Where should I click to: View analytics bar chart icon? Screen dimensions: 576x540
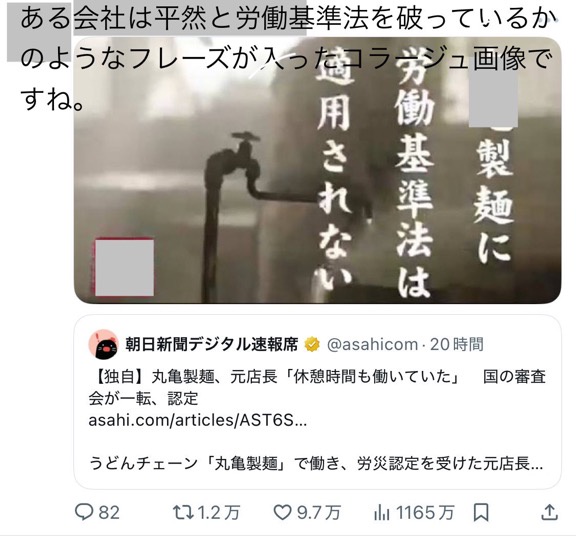[x=382, y=512]
